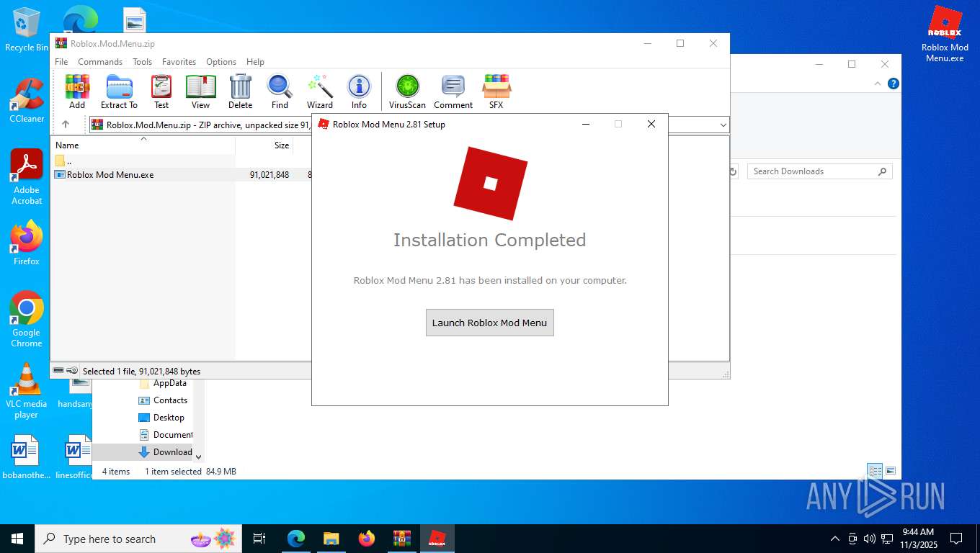Open the Help menu in WinRAR
The image size is (980, 553).
[x=255, y=62]
